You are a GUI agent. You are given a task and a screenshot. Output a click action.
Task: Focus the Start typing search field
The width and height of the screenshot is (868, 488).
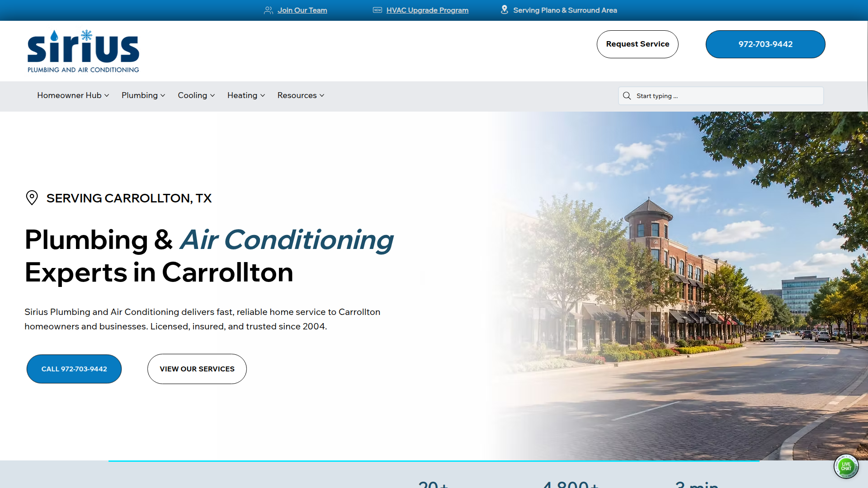(x=721, y=96)
